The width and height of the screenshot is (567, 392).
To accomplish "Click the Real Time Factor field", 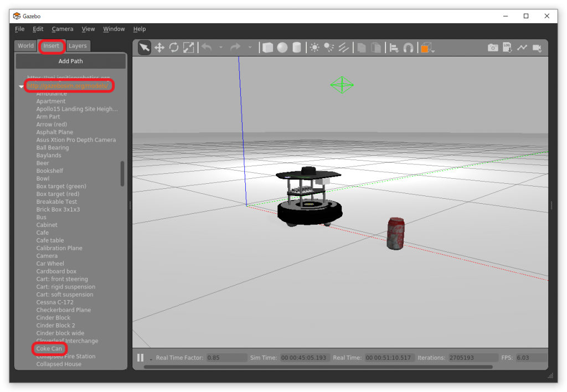I will [x=226, y=358].
